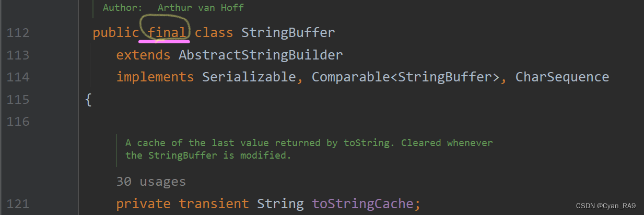The height and width of the screenshot is (215, 644).
Task: Click line number 115 in the gutter
Action: (18, 100)
